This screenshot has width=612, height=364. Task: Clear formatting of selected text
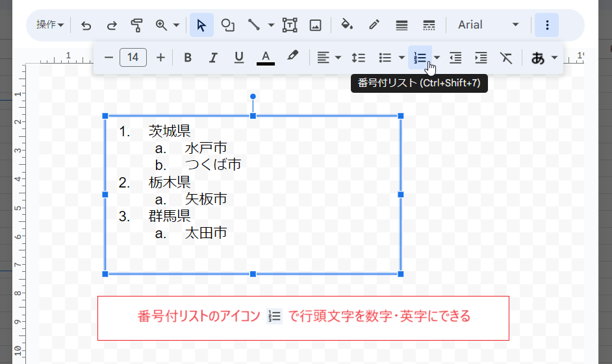[506, 58]
